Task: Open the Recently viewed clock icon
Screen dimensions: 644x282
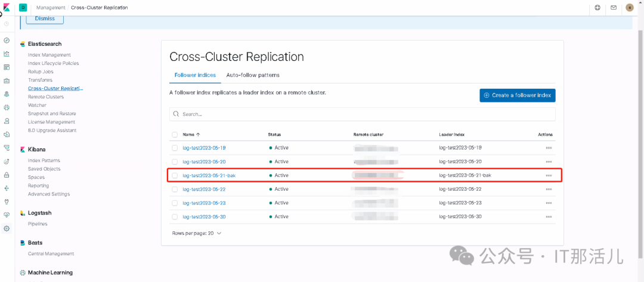Action: 7,24
